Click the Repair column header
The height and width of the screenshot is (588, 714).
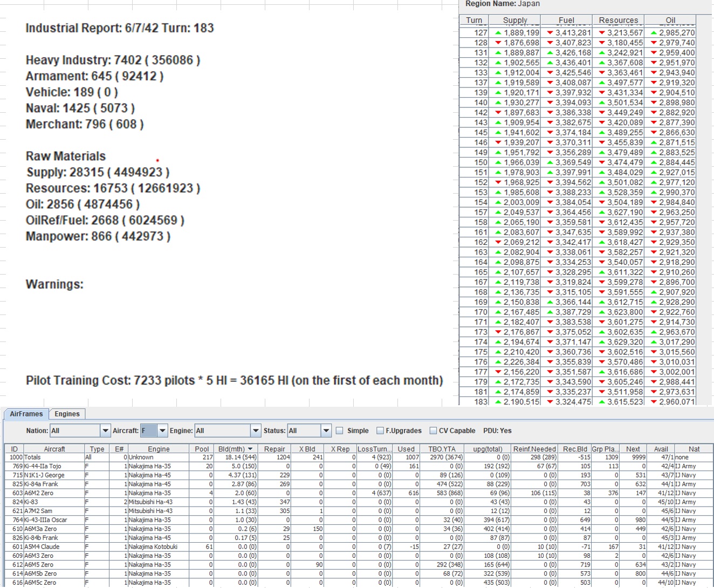click(x=274, y=449)
